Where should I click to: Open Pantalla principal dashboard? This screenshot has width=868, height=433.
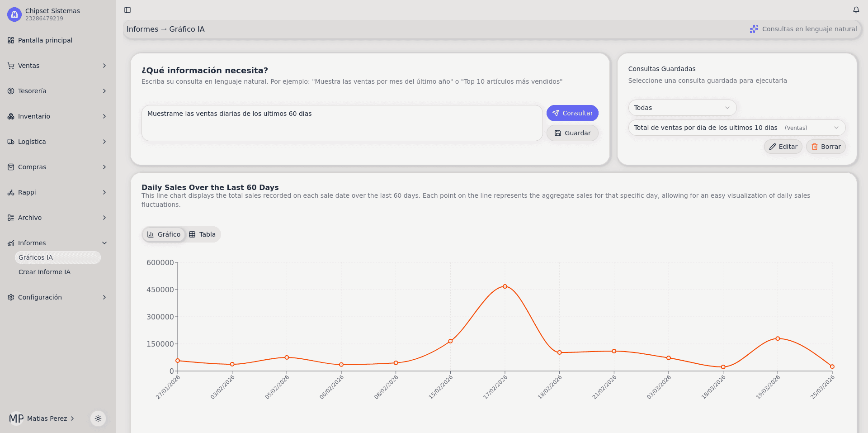(x=45, y=40)
